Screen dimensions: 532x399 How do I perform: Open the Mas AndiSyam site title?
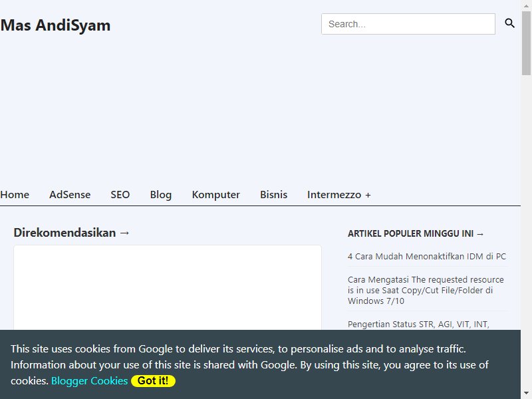pyautogui.click(x=55, y=25)
